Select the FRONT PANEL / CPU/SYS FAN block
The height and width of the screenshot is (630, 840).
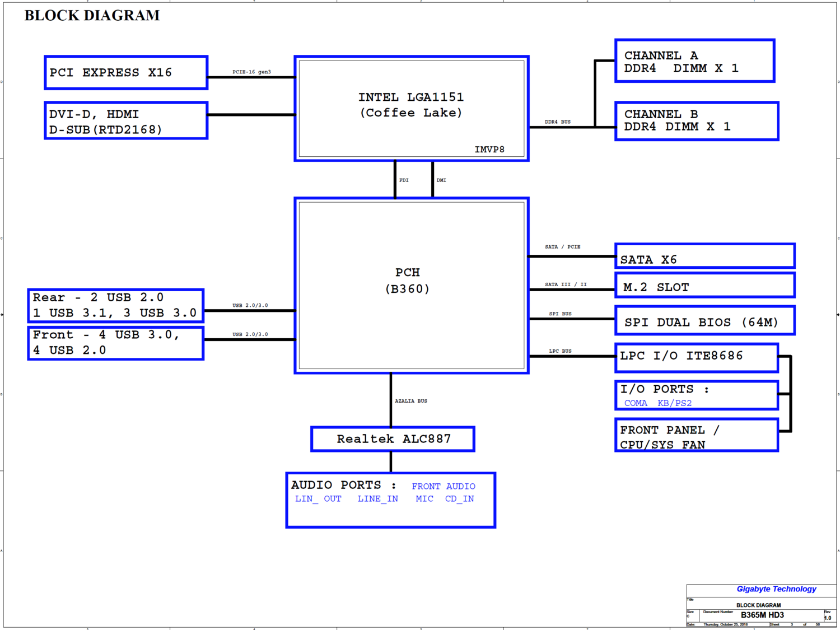pos(696,435)
